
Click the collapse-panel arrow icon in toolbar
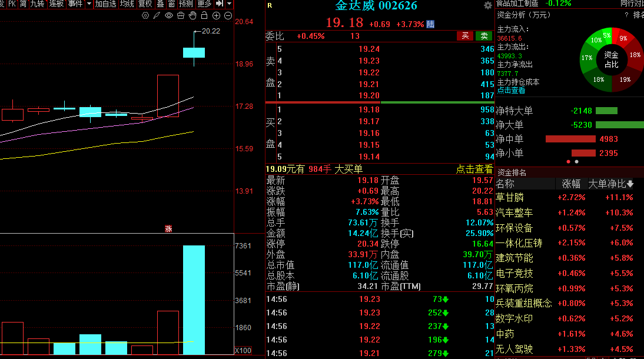click(220, 4)
